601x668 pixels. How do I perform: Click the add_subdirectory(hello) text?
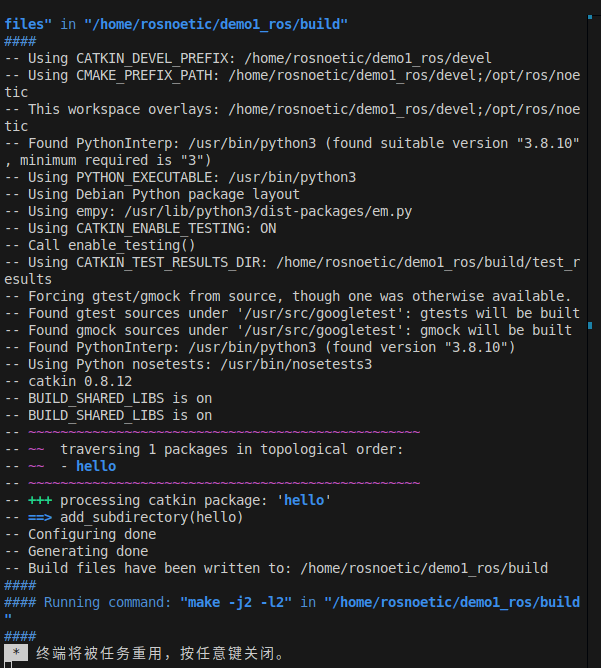pos(152,518)
